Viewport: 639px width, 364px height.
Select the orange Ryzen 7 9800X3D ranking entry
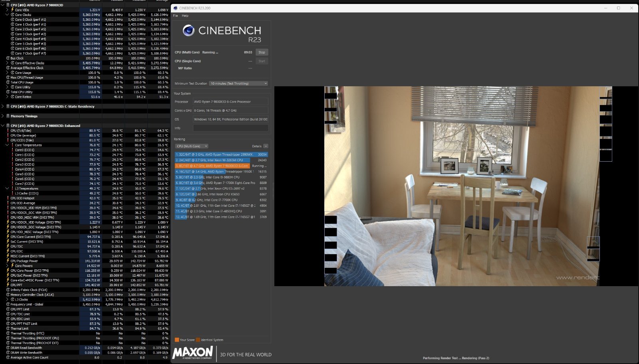click(x=221, y=166)
